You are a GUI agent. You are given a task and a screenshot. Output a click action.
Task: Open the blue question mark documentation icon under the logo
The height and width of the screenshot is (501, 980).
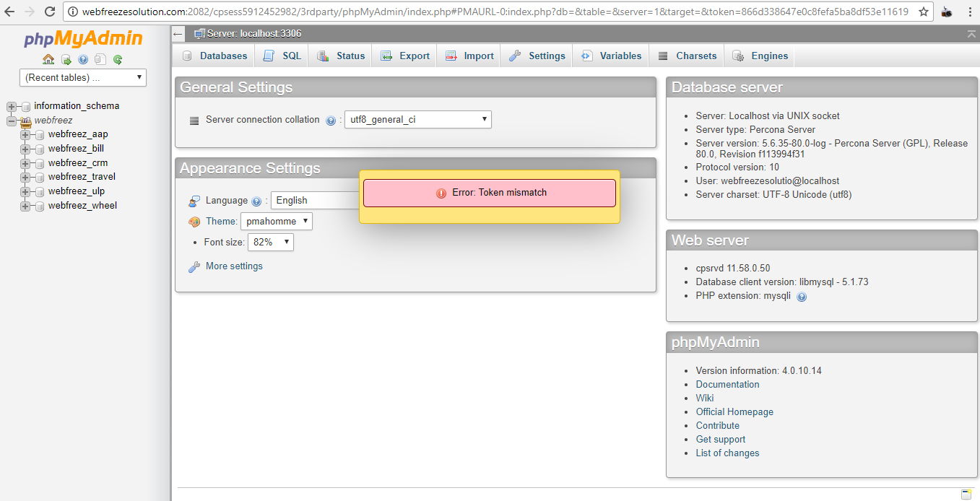coord(83,60)
